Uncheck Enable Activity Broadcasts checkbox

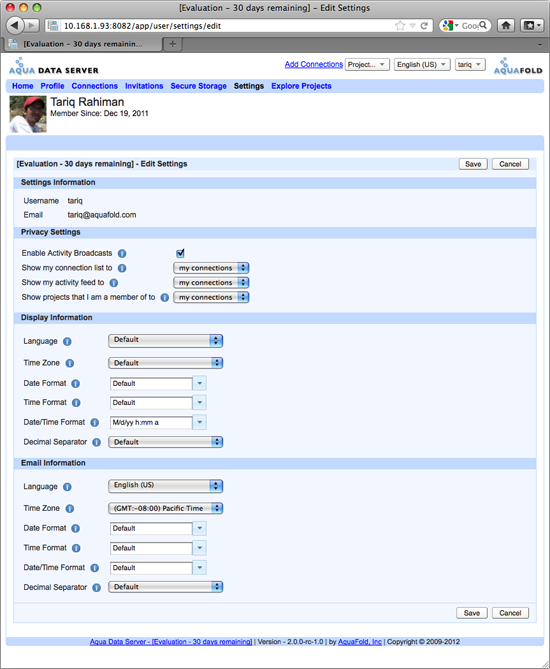point(180,253)
